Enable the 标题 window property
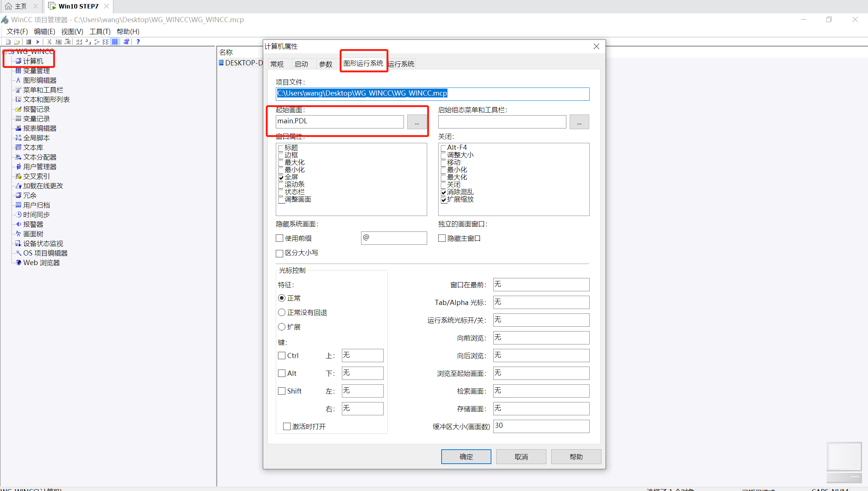Viewport: 868px width, 491px height. tap(281, 148)
